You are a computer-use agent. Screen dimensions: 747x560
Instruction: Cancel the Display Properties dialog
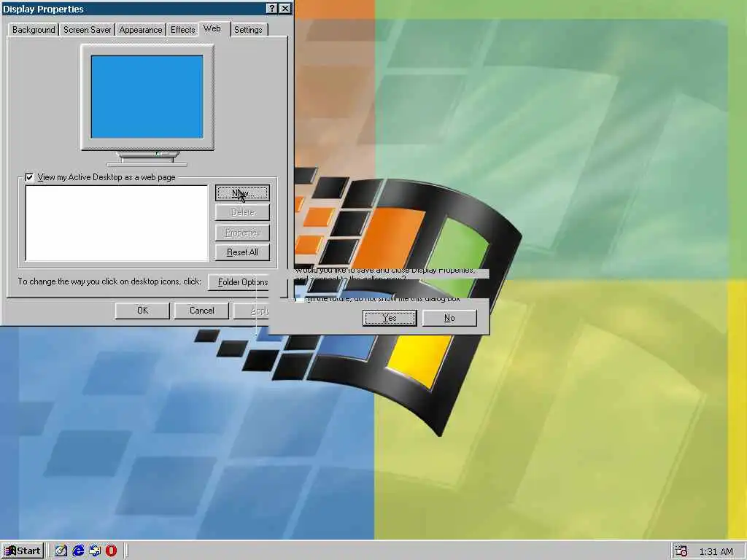201,311
